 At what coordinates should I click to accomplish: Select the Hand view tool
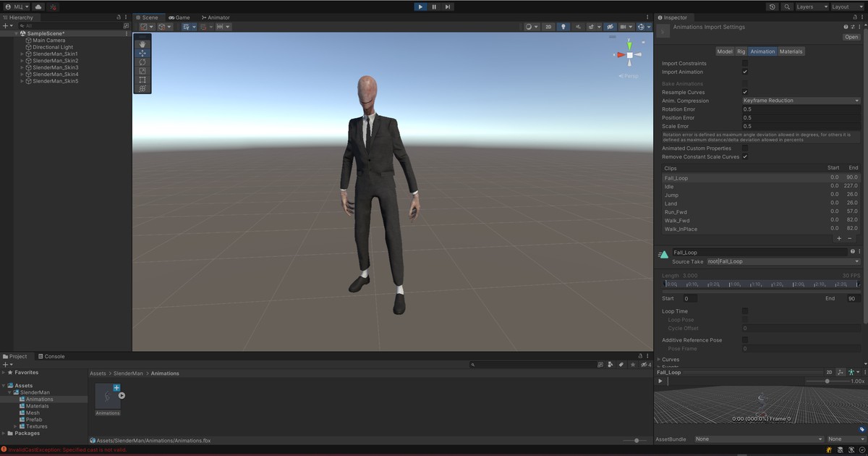[142, 44]
